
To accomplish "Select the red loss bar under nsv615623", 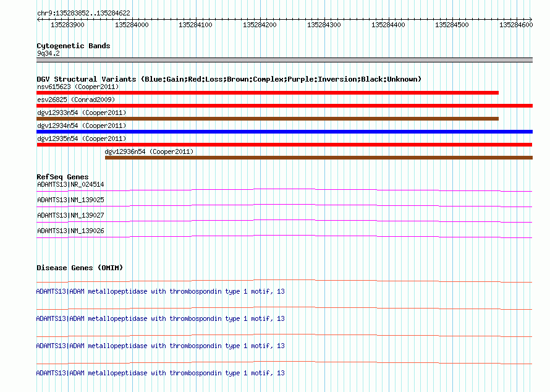I will (268, 93).
